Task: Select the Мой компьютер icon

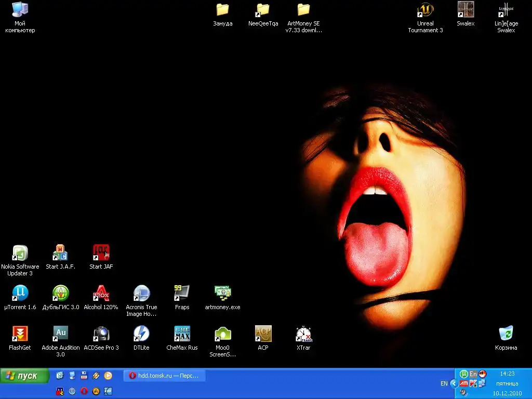Action: click(20, 10)
